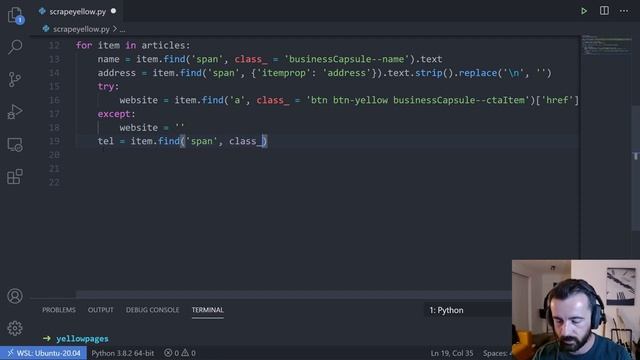
Task: Click the editor horizontal scrollbar
Action: point(293,294)
